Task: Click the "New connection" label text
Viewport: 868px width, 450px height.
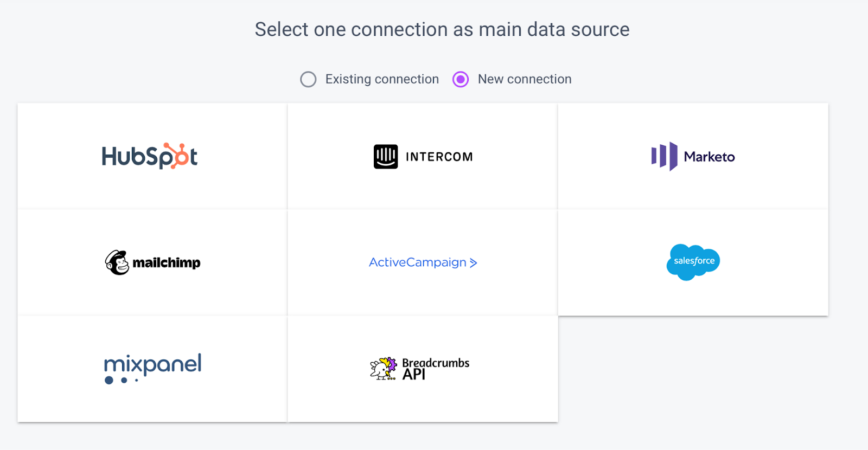Action: pos(525,79)
